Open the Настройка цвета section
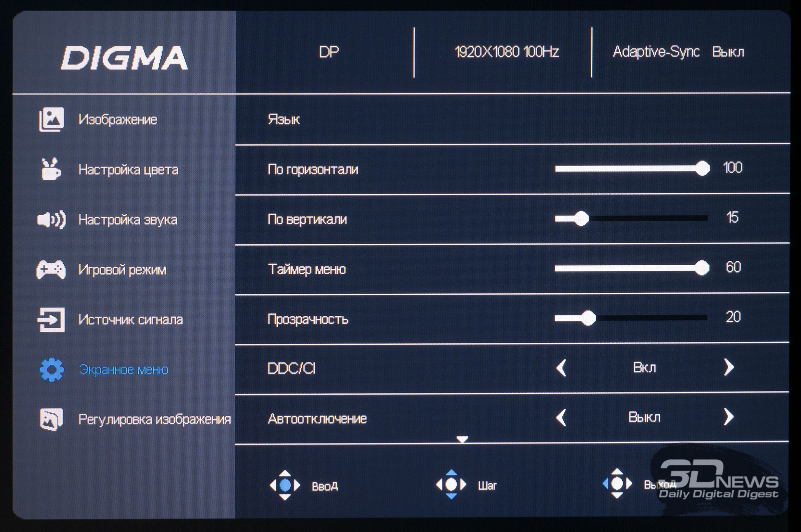 click(128, 170)
